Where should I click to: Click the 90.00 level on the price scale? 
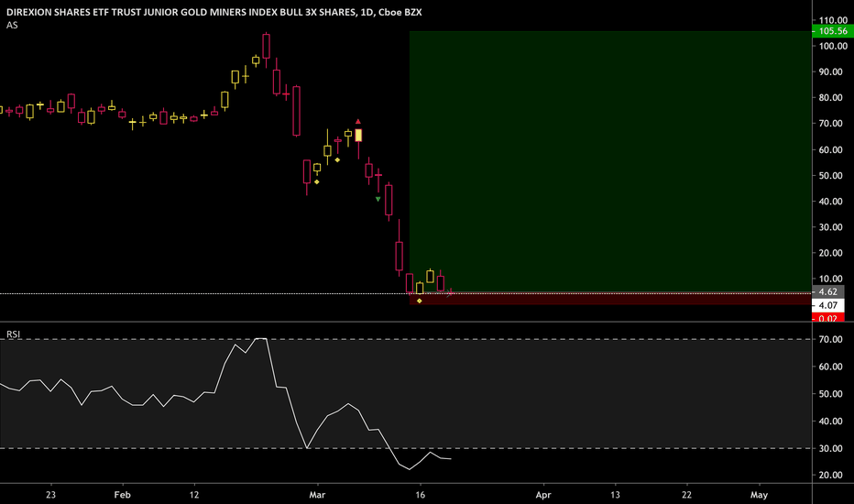coord(830,71)
